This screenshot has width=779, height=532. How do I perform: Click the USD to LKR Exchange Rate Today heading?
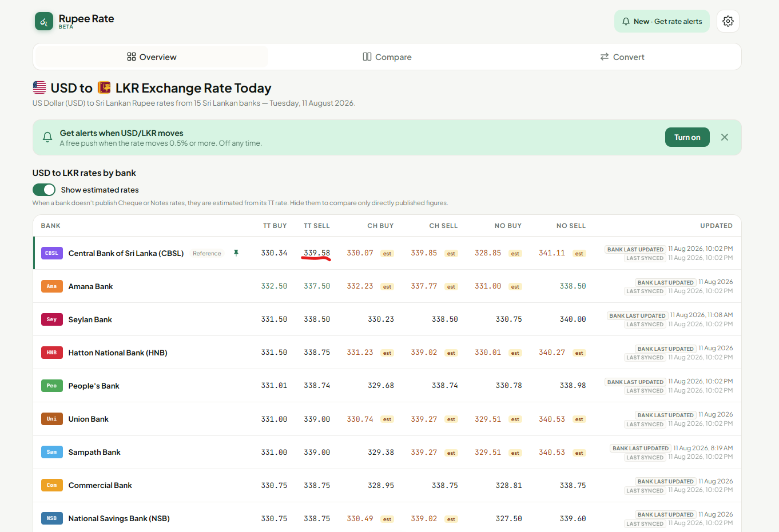pyautogui.click(x=152, y=88)
